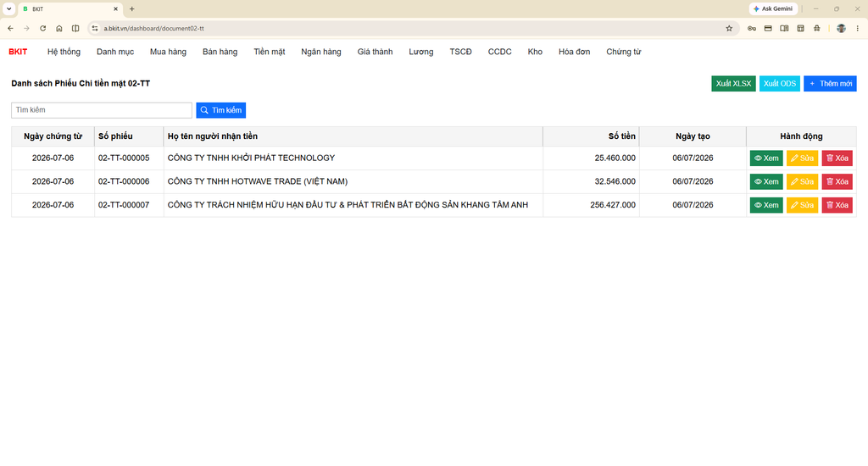Export list with Xuất XLSX
The height and width of the screenshot is (466, 868).
[x=733, y=84]
